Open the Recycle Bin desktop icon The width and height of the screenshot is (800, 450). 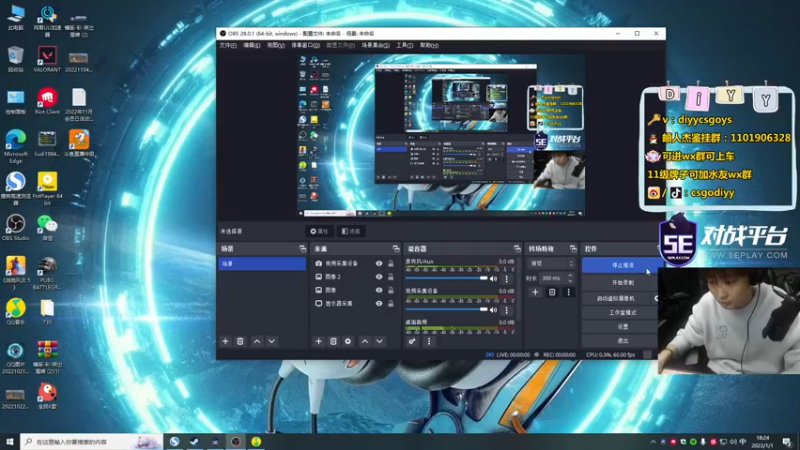point(15,60)
